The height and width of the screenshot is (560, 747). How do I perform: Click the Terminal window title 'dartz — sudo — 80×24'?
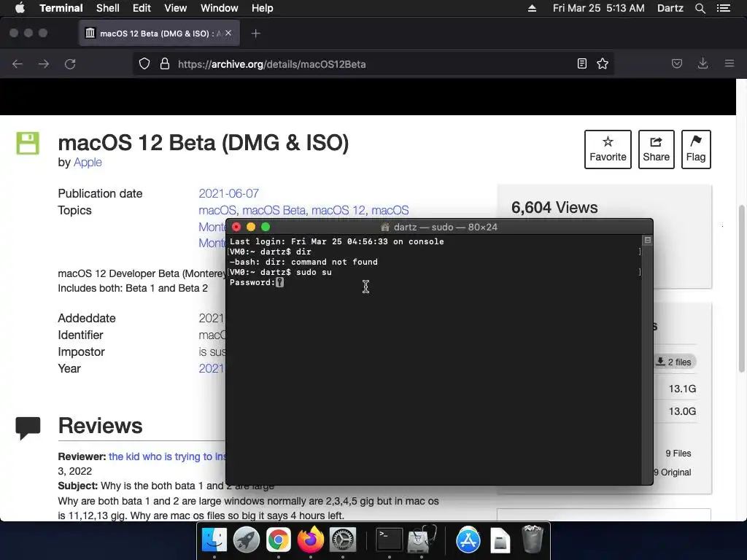(445, 227)
